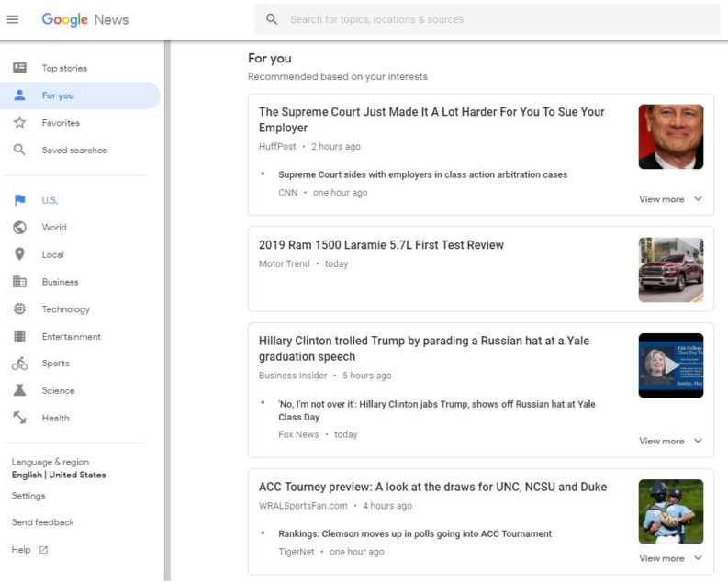
Task: Click View more on Hillary Clinton card
Action: coord(662,441)
